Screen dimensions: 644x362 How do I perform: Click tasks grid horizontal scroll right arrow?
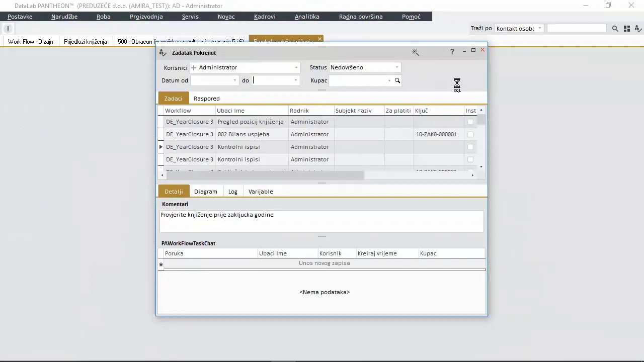(x=472, y=175)
